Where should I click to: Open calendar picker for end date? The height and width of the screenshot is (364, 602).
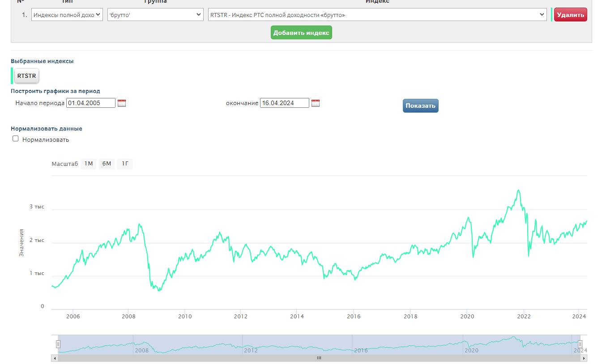click(316, 103)
